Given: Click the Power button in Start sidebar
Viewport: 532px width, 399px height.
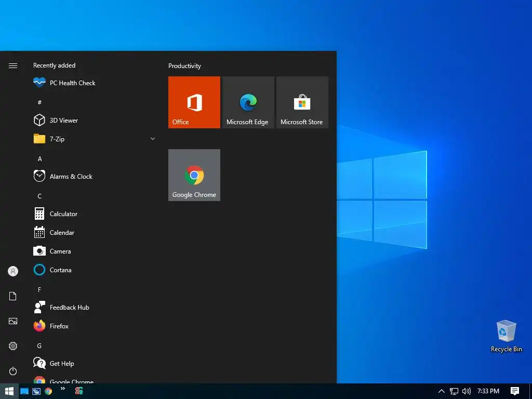Looking at the screenshot, I should click(13, 371).
